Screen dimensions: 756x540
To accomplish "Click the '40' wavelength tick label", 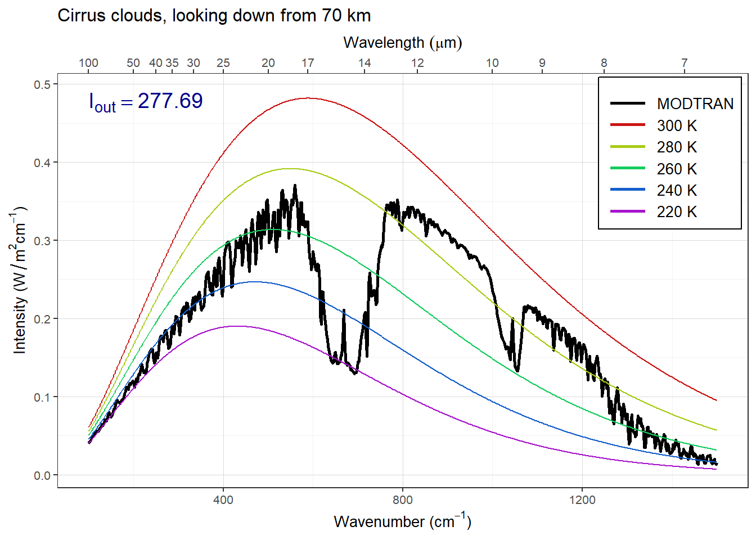I will point(156,63).
